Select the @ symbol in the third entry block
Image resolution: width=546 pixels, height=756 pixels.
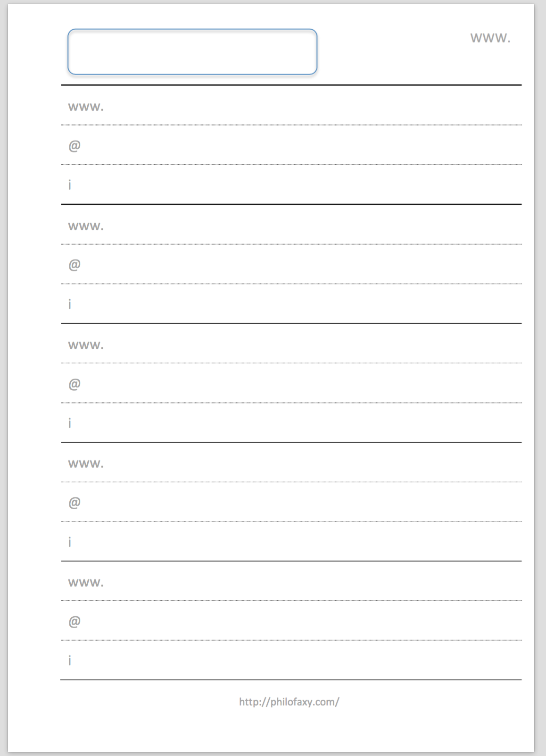(x=74, y=384)
